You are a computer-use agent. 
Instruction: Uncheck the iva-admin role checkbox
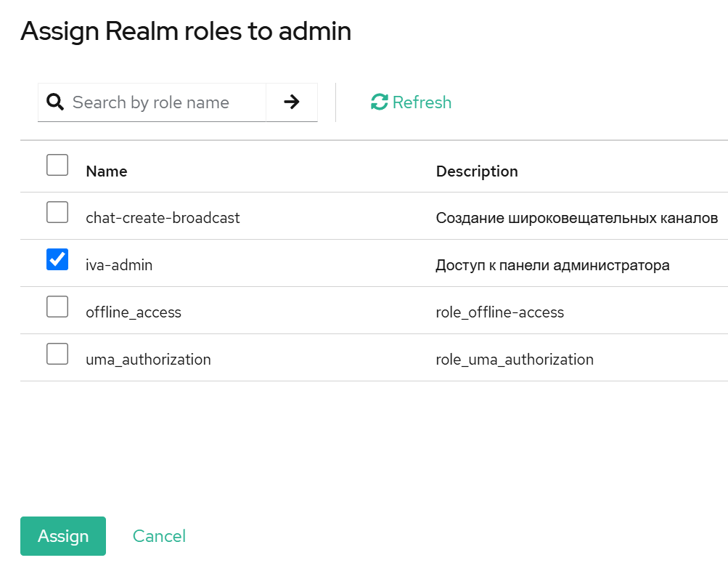tap(57, 259)
